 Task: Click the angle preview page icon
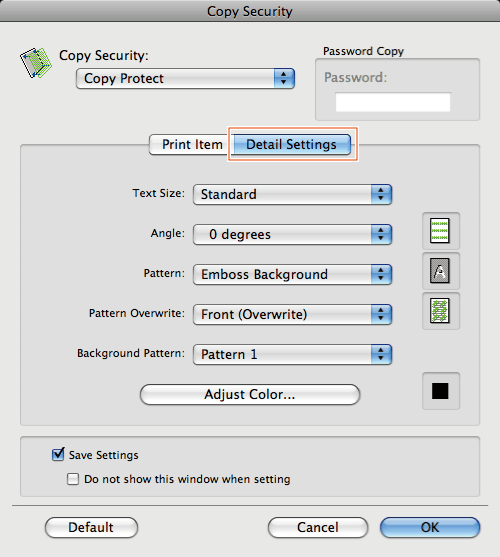[x=440, y=231]
